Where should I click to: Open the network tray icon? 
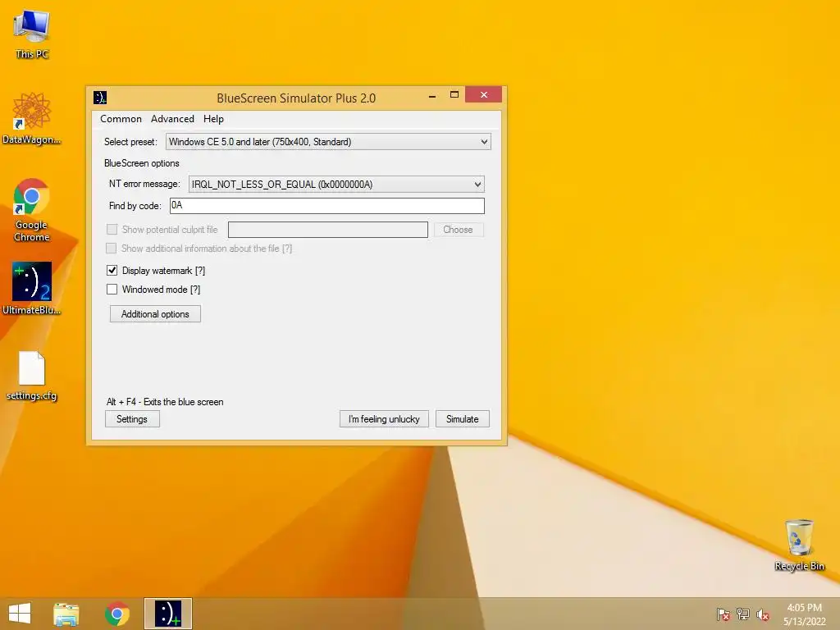click(x=743, y=614)
